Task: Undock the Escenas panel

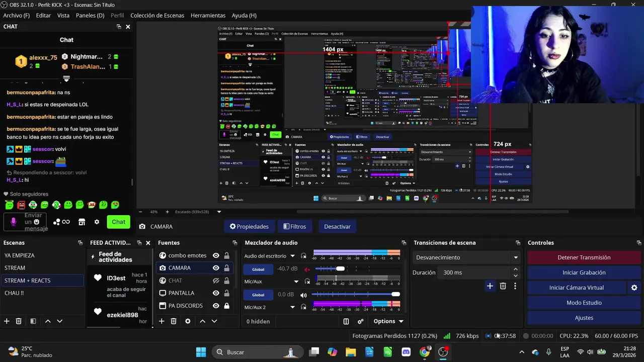Action: pyautogui.click(x=80, y=243)
